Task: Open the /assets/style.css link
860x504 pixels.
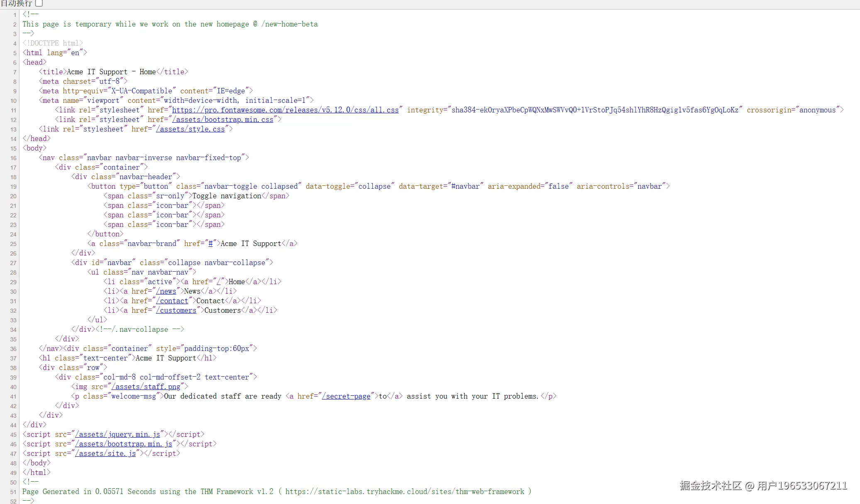Action: (190, 129)
